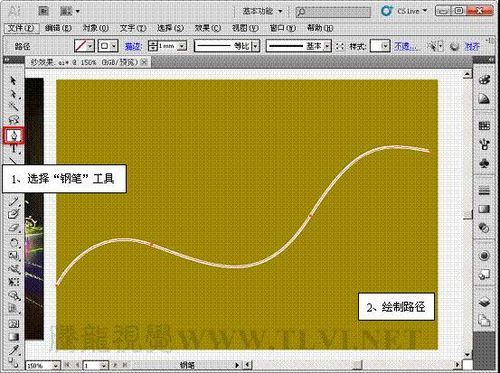The image size is (500, 373).
Task: Open the 效果(C) menu
Action: 207,28
